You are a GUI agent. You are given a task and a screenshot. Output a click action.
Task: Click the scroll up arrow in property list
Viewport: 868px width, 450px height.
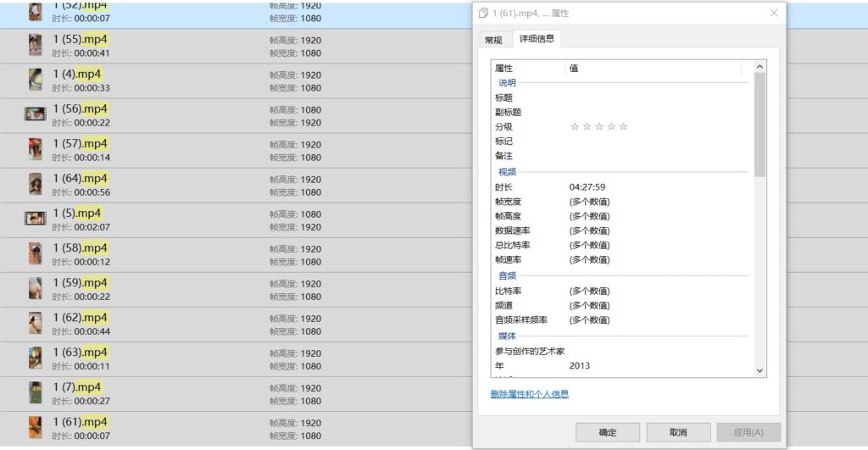(x=759, y=66)
